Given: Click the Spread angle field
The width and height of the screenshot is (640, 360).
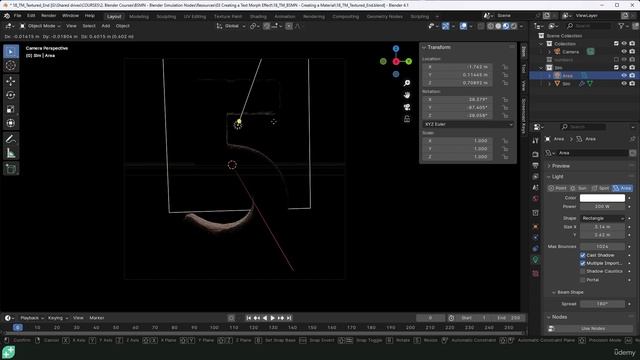Looking at the screenshot, I should [602, 304].
